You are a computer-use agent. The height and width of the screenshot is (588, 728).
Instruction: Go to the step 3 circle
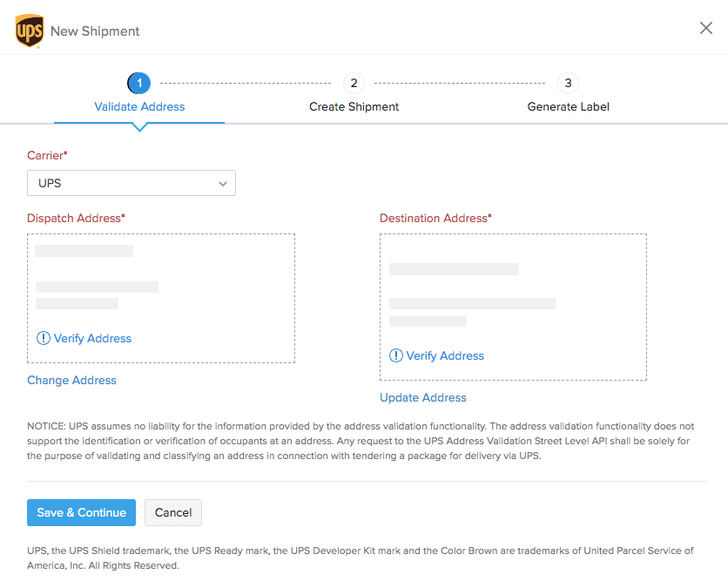[568, 83]
